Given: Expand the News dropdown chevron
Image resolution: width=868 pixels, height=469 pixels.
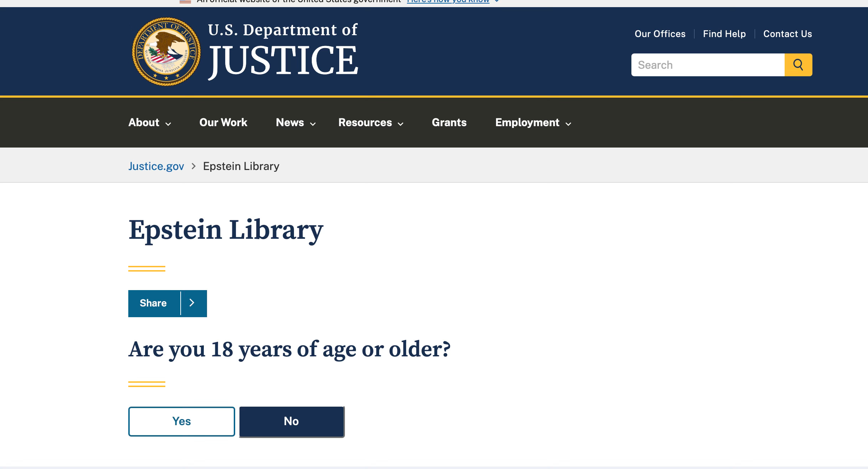Looking at the screenshot, I should click(313, 124).
